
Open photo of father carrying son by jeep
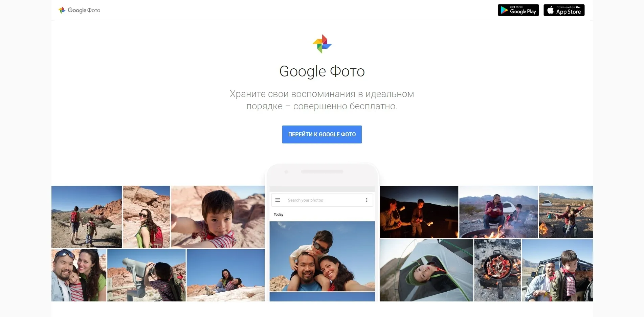(557, 270)
